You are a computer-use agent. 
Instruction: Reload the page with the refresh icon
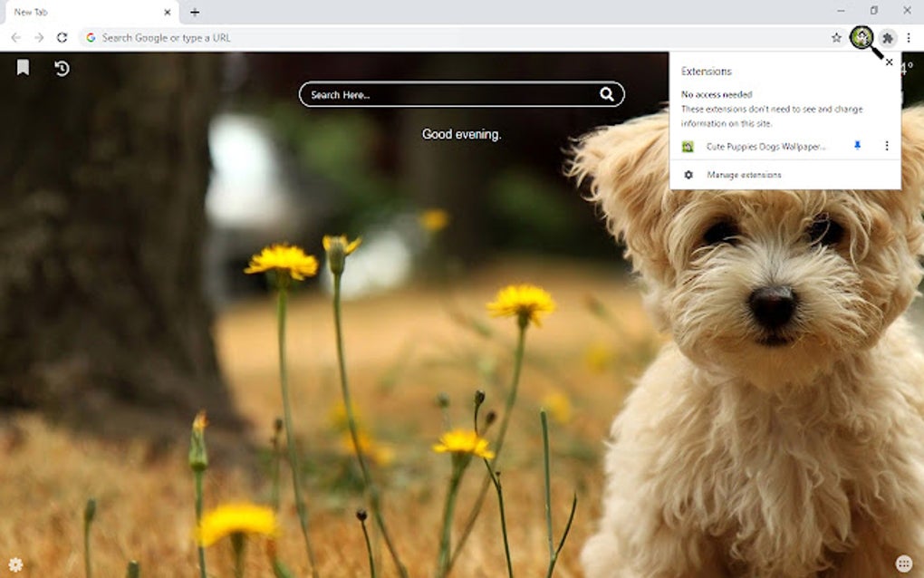pos(62,38)
